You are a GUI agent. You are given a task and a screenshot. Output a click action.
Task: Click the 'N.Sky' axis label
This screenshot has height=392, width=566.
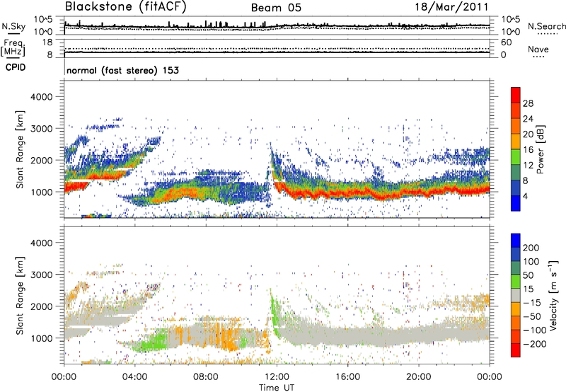13,26
